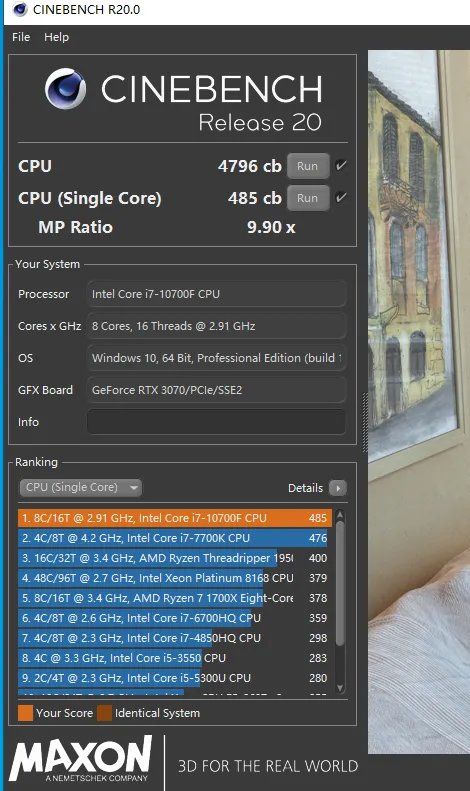Screen dimensions: 470x791
Task: Select ranking row 7, Intel Core i7-4850HQ
Action: 175,638
